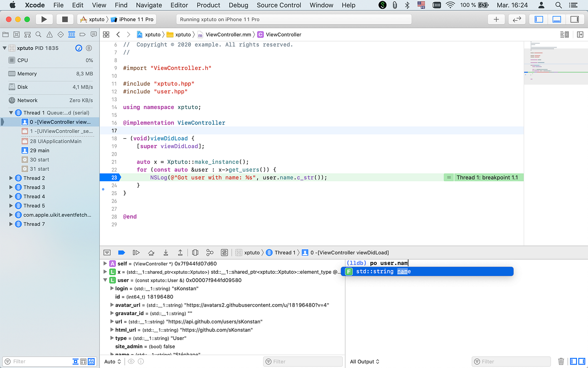Open the Debug Memory Graph

click(210, 252)
